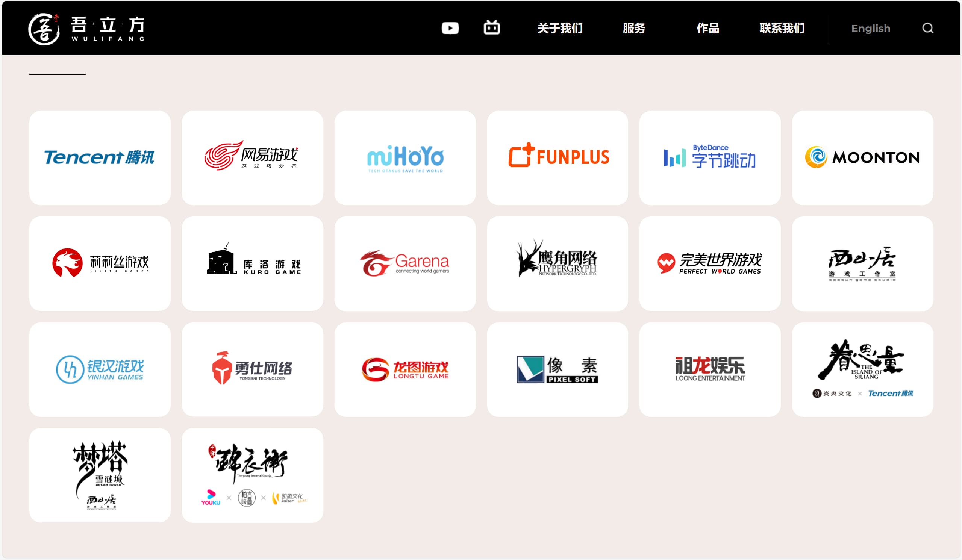This screenshot has width=962, height=560.
Task: Click the Tencent 腾讯 logo card
Action: coord(100,157)
